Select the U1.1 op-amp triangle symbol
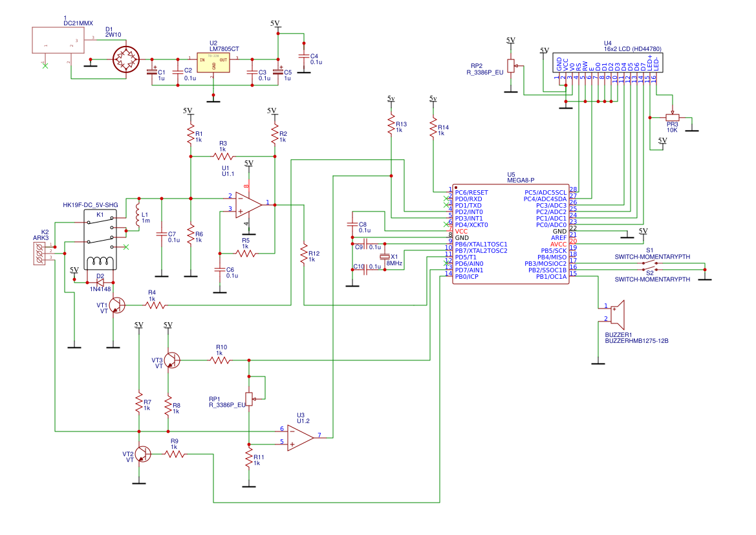 [x=249, y=204]
